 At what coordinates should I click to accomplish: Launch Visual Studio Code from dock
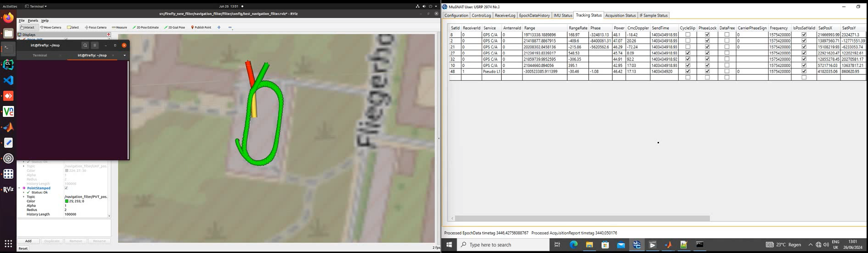(x=8, y=80)
